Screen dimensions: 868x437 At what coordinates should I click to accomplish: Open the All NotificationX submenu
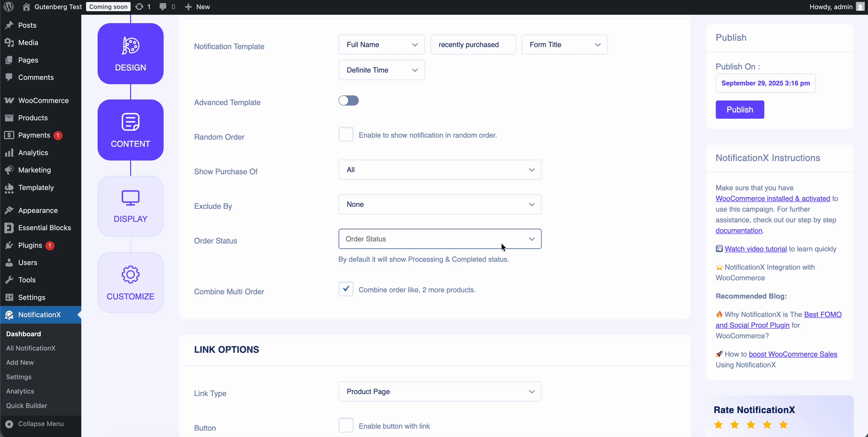pos(31,348)
